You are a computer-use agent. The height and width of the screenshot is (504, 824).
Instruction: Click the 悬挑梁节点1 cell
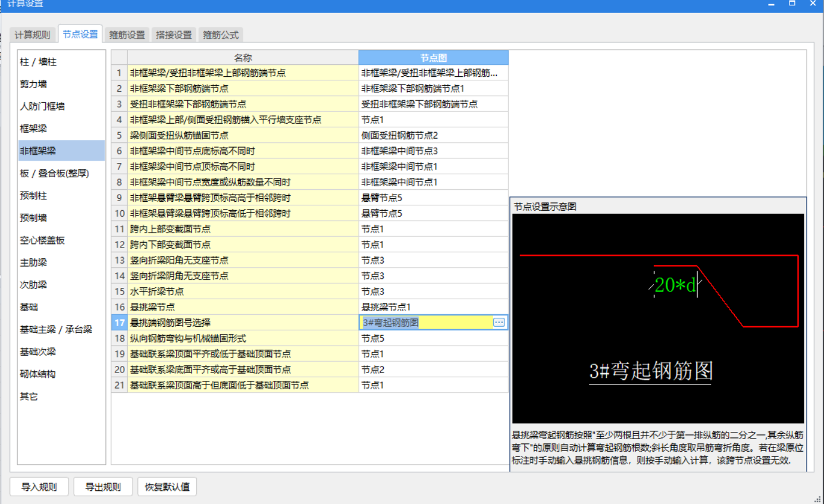click(x=433, y=307)
